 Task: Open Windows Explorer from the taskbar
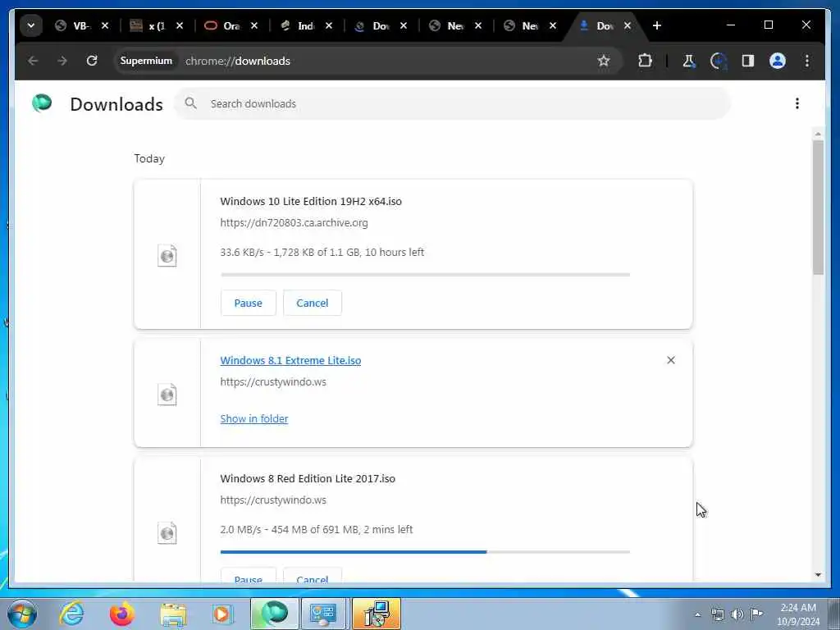click(173, 614)
